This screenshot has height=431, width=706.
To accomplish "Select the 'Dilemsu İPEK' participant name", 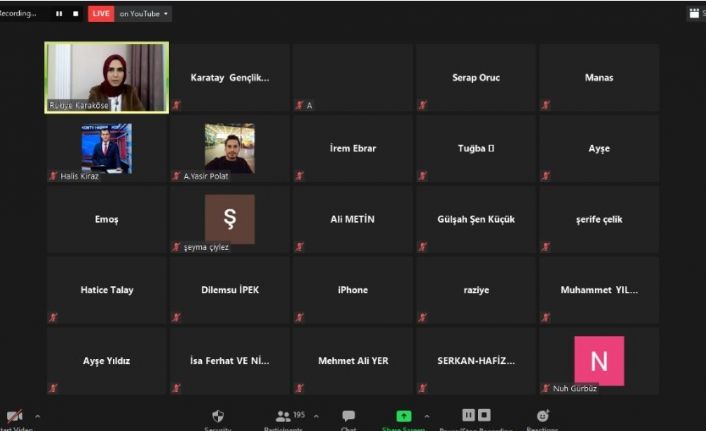I will [230, 290].
